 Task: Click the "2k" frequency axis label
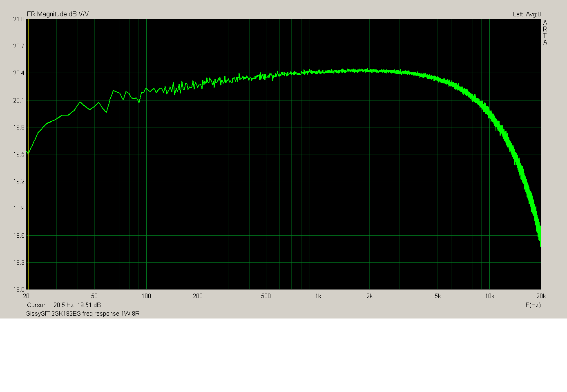pyautogui.click(x=370, y=296)
